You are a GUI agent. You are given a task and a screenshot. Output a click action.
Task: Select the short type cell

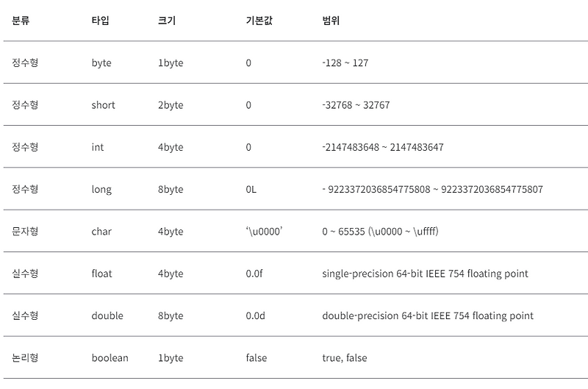point(103,105)
